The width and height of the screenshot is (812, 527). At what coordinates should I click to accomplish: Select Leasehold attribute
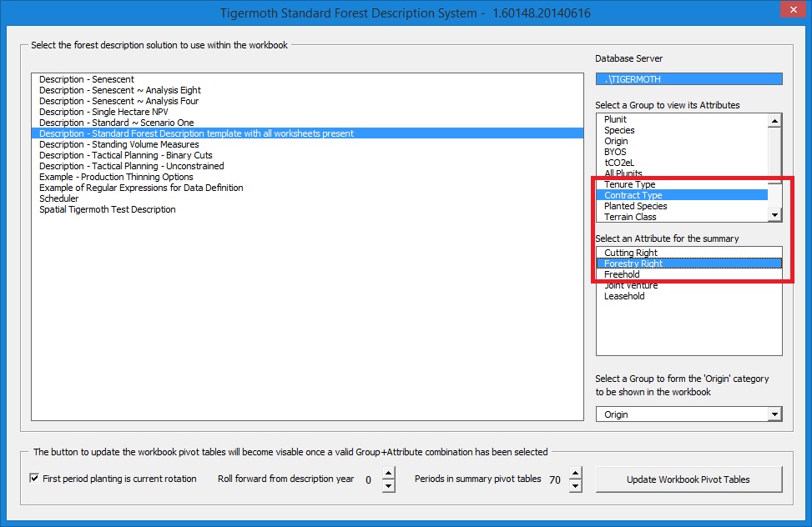688,296
